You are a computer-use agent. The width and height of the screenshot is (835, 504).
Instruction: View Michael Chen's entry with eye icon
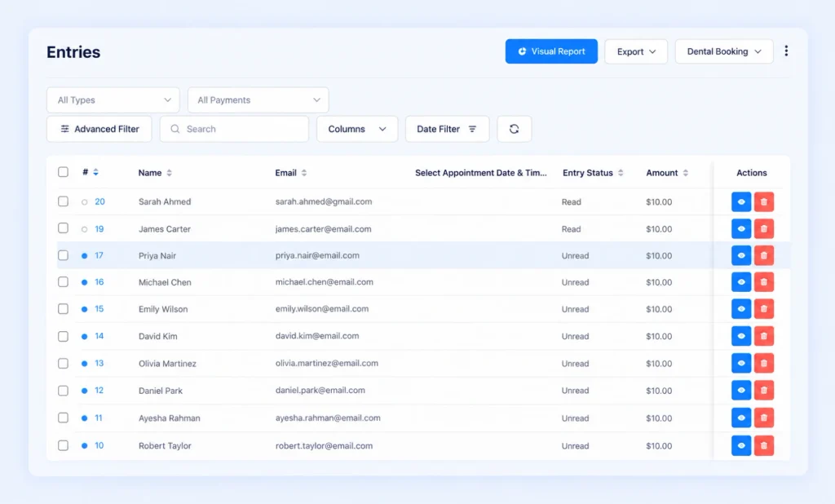(x=740, y=282)
